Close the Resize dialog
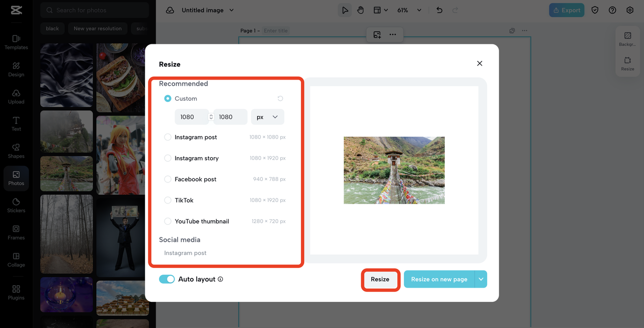 pyautogui.click(x=479, y=63)
